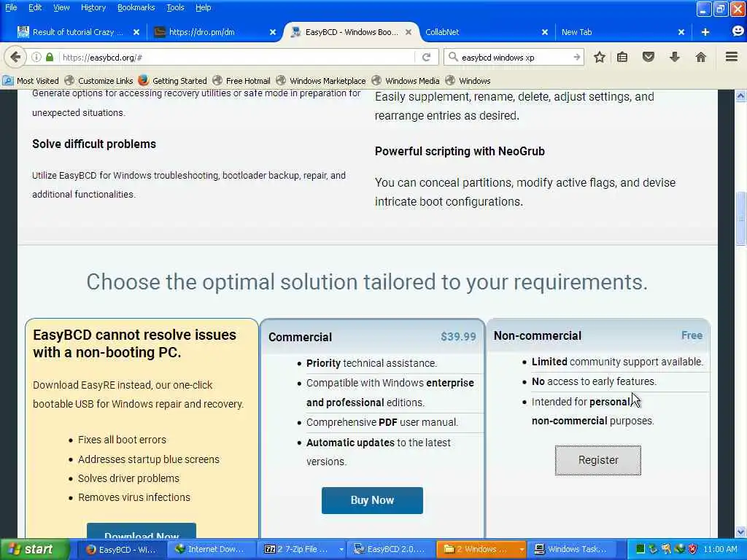747x560 pixels.
Task: Go back with the browser back arrow
Action: click(16, 57)
